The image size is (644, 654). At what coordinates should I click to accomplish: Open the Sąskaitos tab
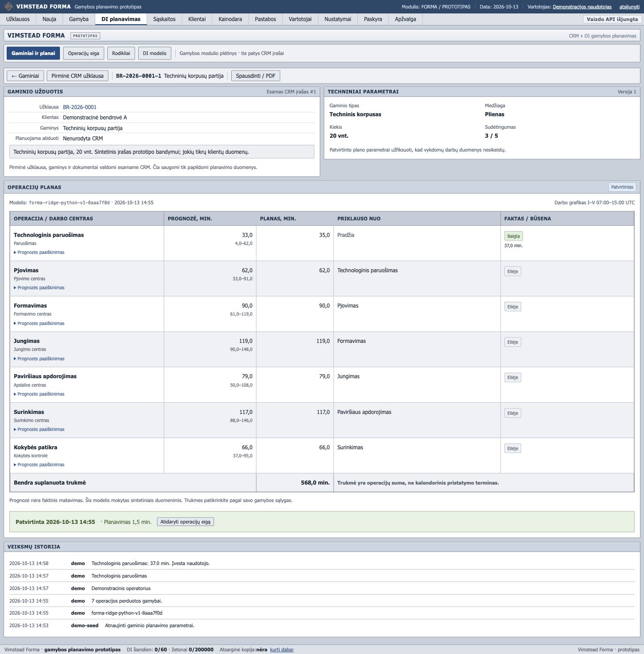click(164, 19)
